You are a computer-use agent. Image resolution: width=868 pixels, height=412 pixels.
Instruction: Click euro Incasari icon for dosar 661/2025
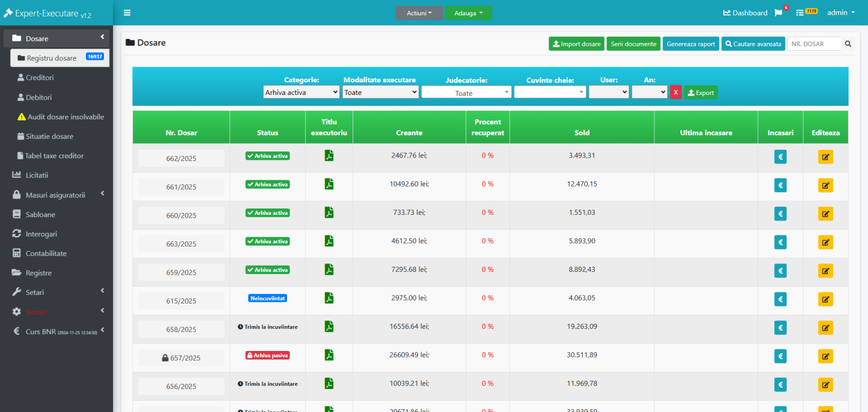[780, 185]
